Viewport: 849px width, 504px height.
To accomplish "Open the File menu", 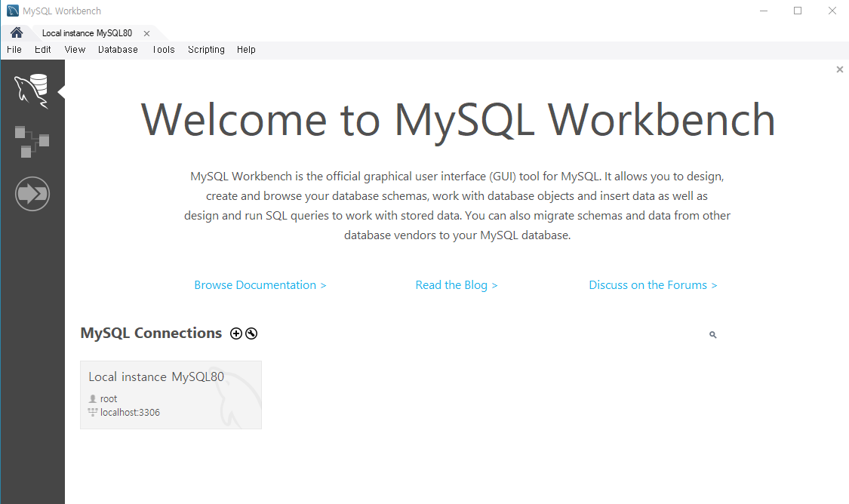I will click(x=14, y=50).
